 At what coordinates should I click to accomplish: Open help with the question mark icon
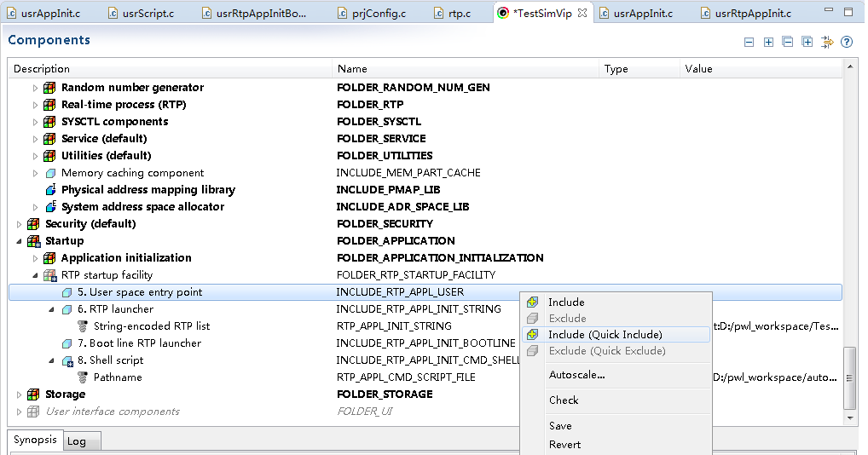[x=847, y=42]
